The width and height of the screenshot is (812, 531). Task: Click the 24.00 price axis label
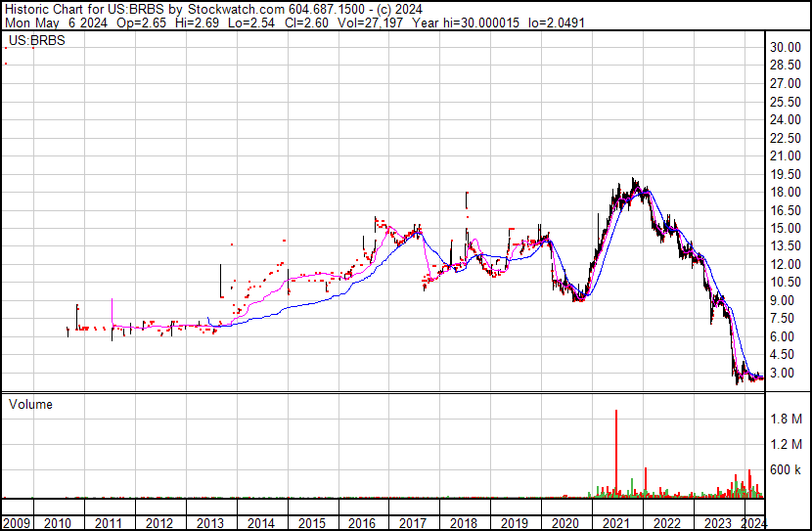tap(786, 119)
